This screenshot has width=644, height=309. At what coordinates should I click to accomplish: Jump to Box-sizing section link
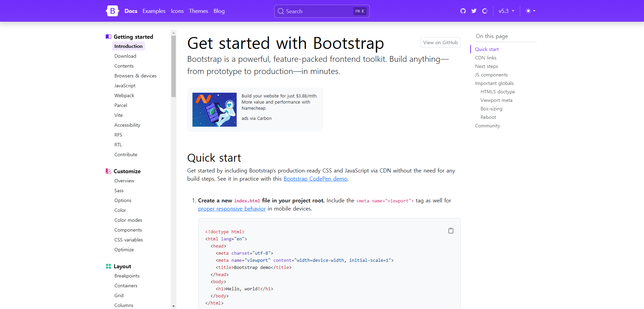coord(491,109)
